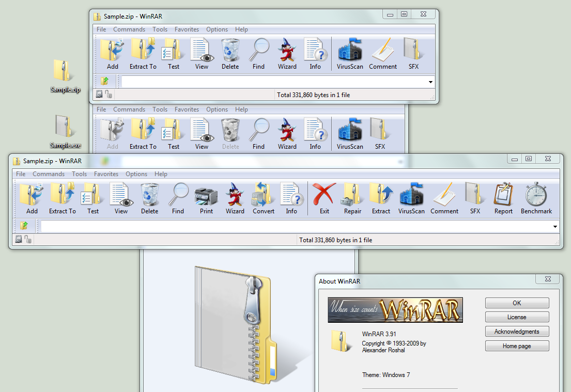Click the Convert archive toolbar icon
Image resolution: width=571 pixels, height=392 pixels.
(x=264, y=198)
